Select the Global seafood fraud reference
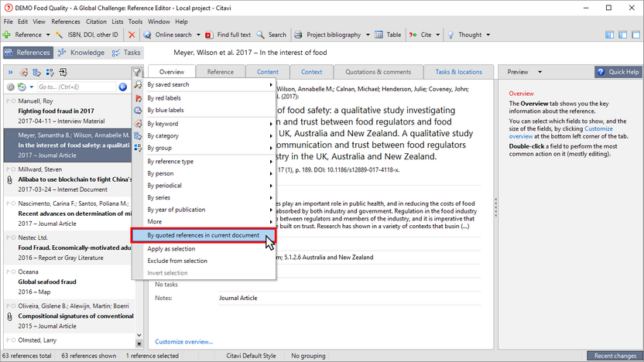Screen dimensions: 644x362 pyautogui.click(x=70, y=282)
